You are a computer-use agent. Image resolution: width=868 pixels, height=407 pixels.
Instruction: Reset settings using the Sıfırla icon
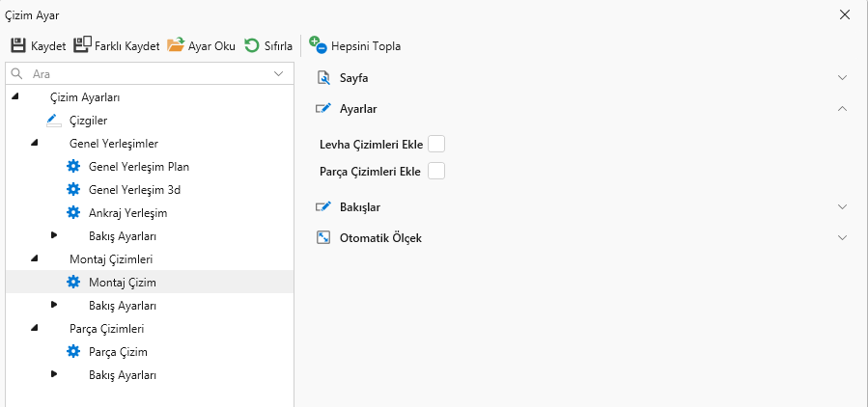coord(251,45)
